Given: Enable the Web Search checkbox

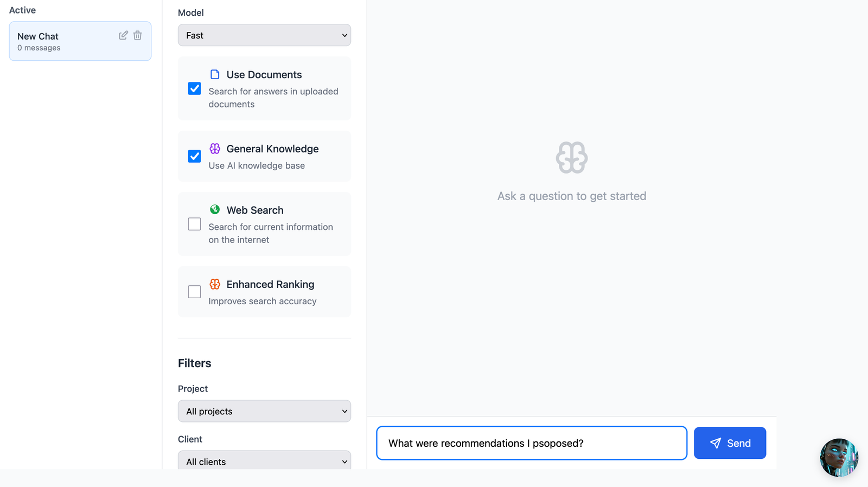Looking at the screenshot, I should click(x=194, y=224).
